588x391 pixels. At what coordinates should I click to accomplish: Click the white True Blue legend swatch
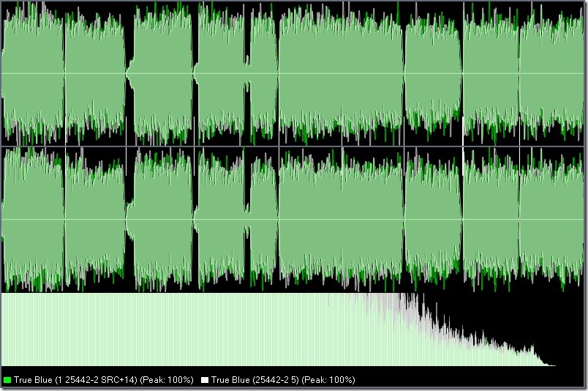204,380
